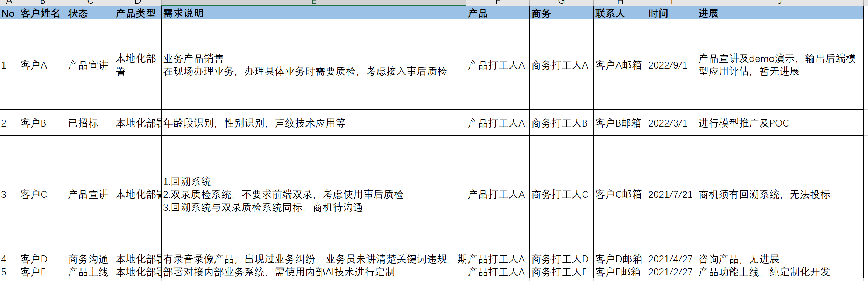
Task: Select the header cell 需求说明
Action: click(x=314, y=13)
